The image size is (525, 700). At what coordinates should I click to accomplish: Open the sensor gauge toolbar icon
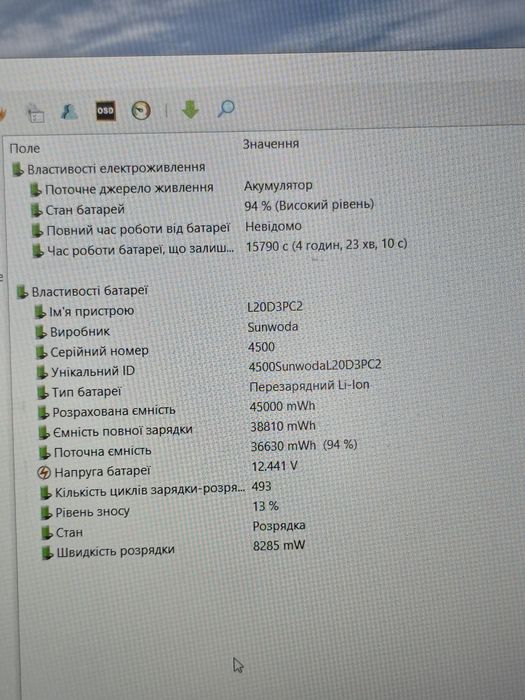[141, 110]
